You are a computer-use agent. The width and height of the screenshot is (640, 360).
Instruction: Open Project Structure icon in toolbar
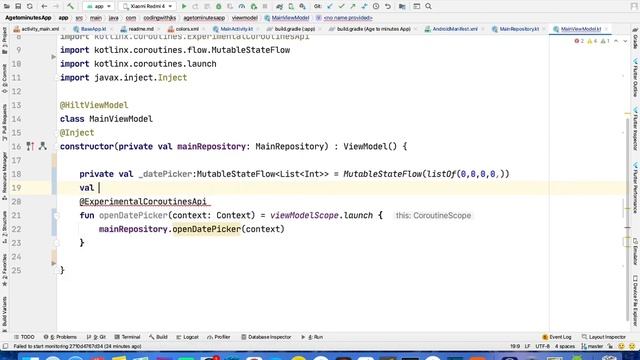(402, 7)
